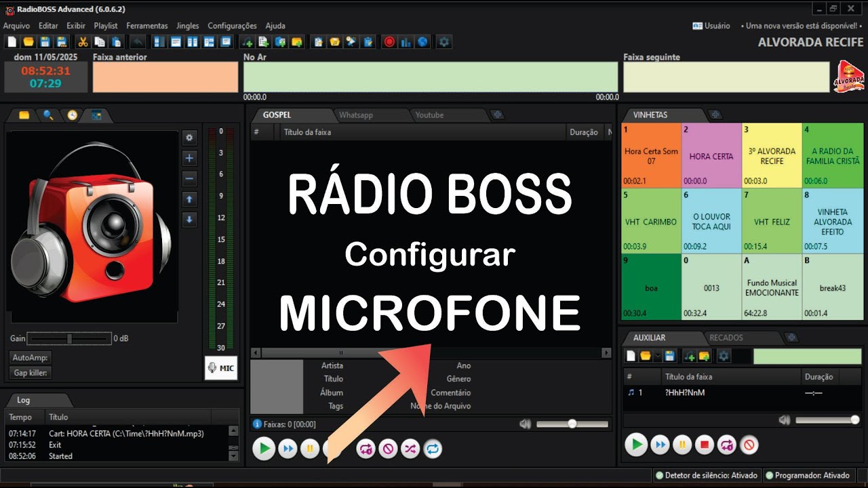Play the HORA CERTA jingle cart
The height and width of the screenshot is (488, 868).
[x=711, y=155]
